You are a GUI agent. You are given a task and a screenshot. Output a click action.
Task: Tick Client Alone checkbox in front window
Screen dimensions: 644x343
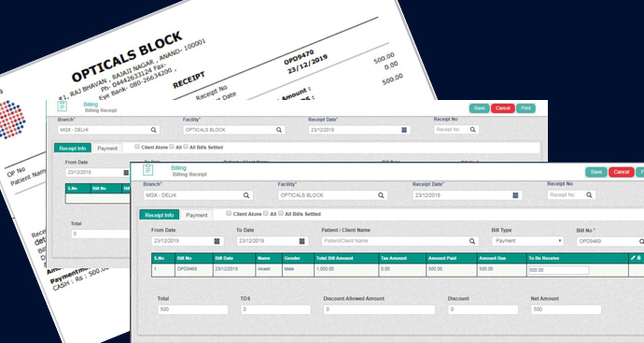pos(229,213)
